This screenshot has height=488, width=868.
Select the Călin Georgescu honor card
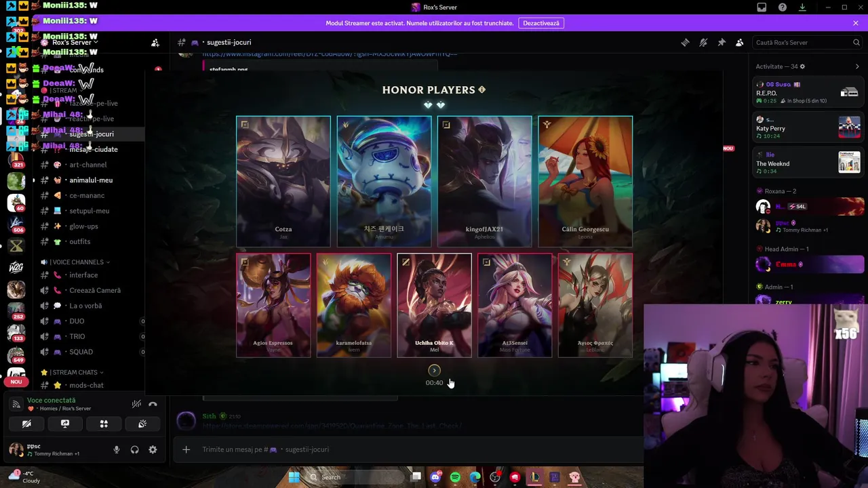[x=585, y=181]
